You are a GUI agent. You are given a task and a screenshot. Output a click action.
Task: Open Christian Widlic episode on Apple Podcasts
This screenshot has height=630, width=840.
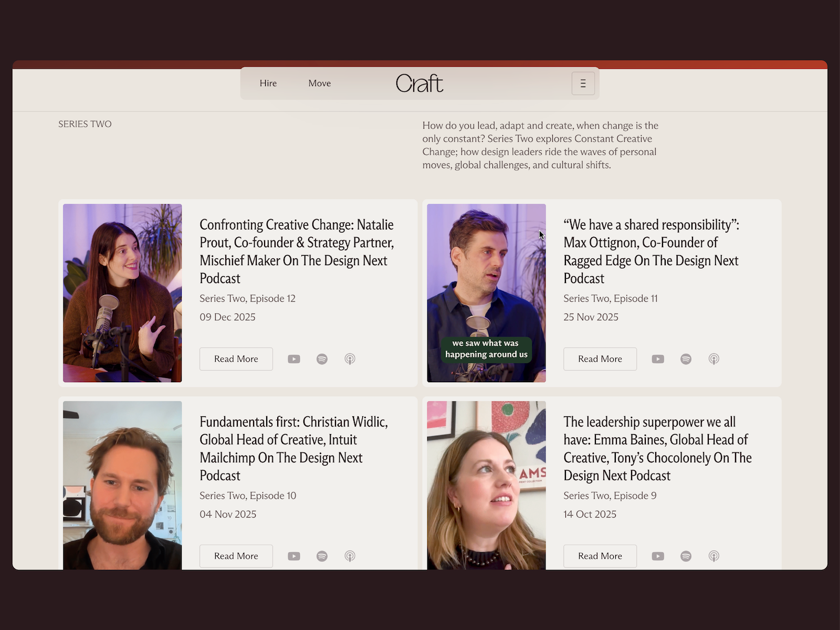click(350, 555)
